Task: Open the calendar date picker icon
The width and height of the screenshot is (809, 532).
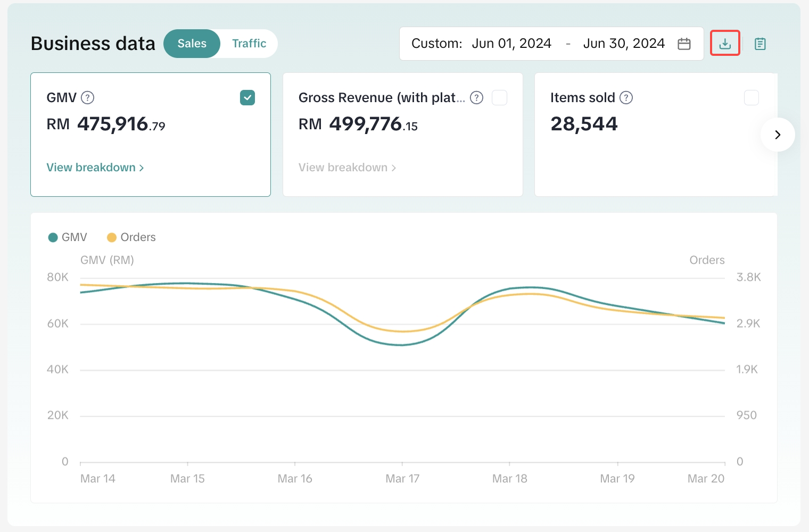Action: (684, 44)
